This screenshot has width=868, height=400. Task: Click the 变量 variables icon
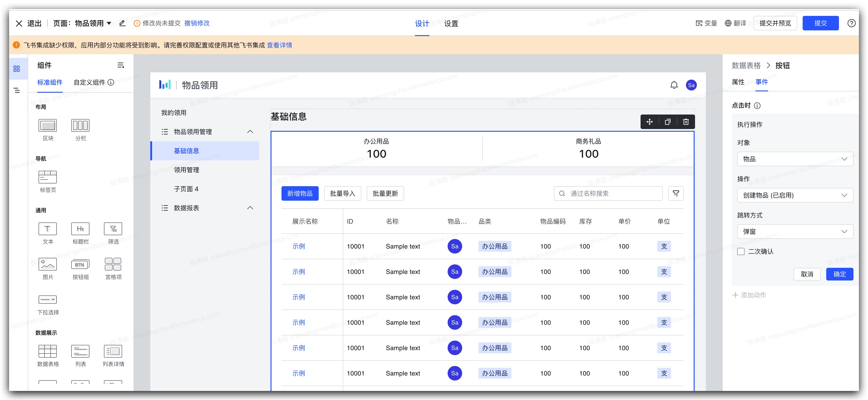click(699, 23)
